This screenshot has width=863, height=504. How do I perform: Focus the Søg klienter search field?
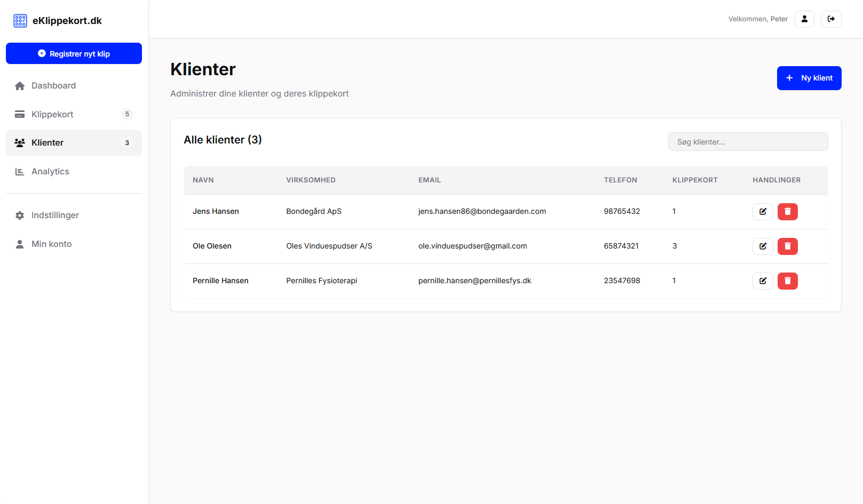pos(748,142)
